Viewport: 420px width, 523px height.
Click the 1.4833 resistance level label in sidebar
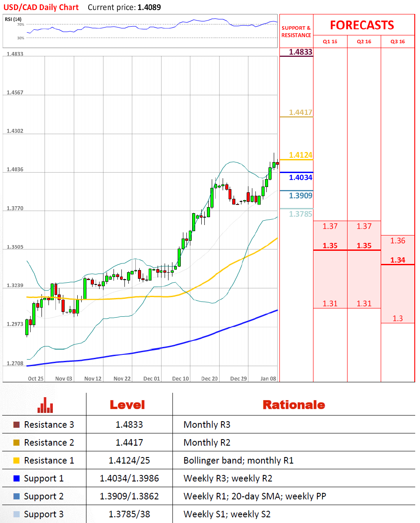[x=301, y=52]
